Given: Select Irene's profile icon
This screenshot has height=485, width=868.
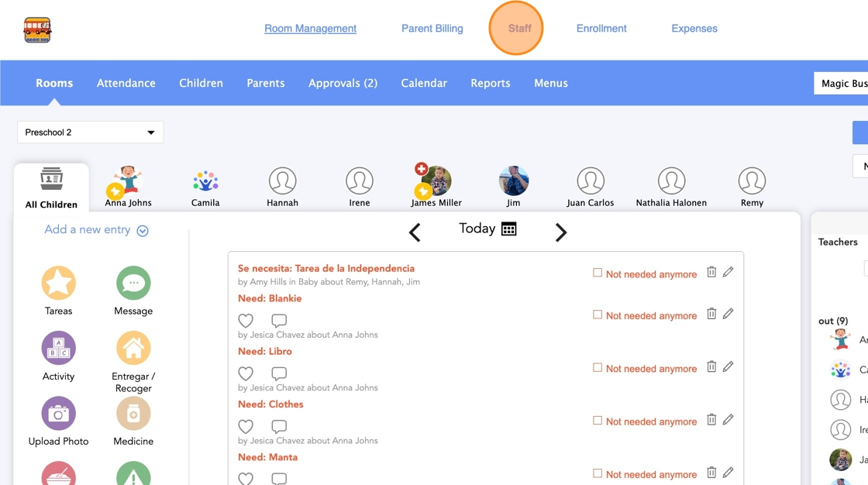Looking at the screenshot, I should pyautogui.click(x=360, y=181).
